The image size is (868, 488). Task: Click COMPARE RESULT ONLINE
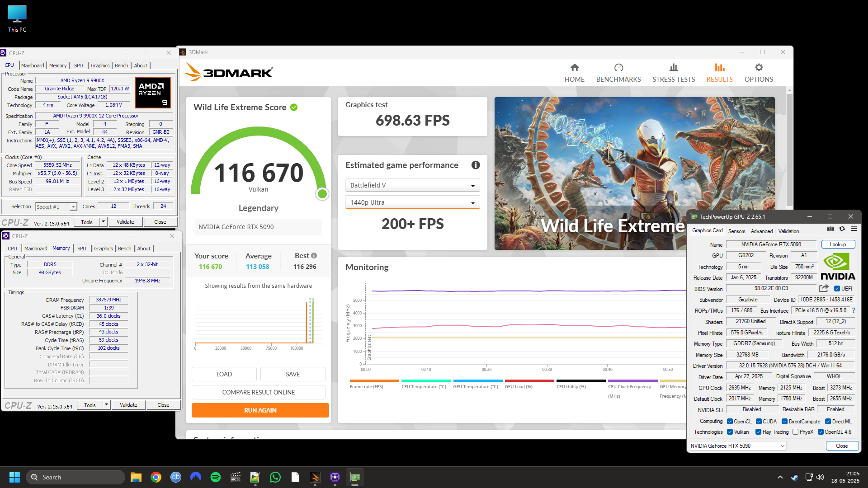click(258, 392)
